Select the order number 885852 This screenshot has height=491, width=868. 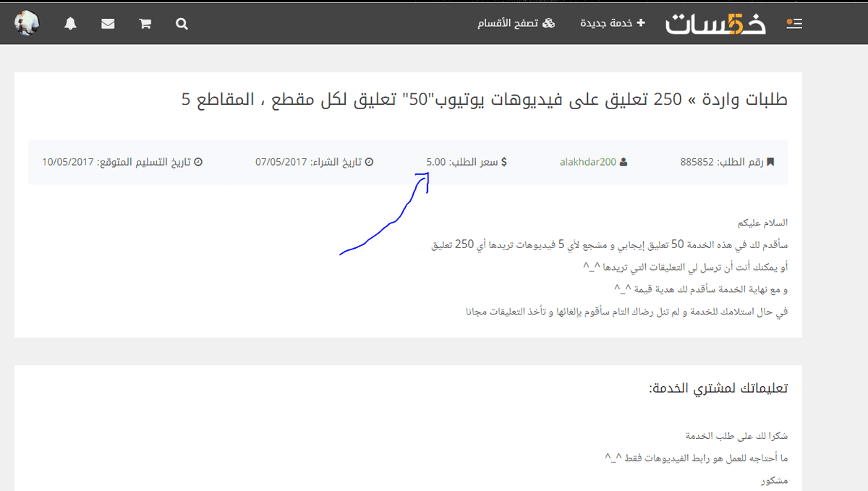697,162
